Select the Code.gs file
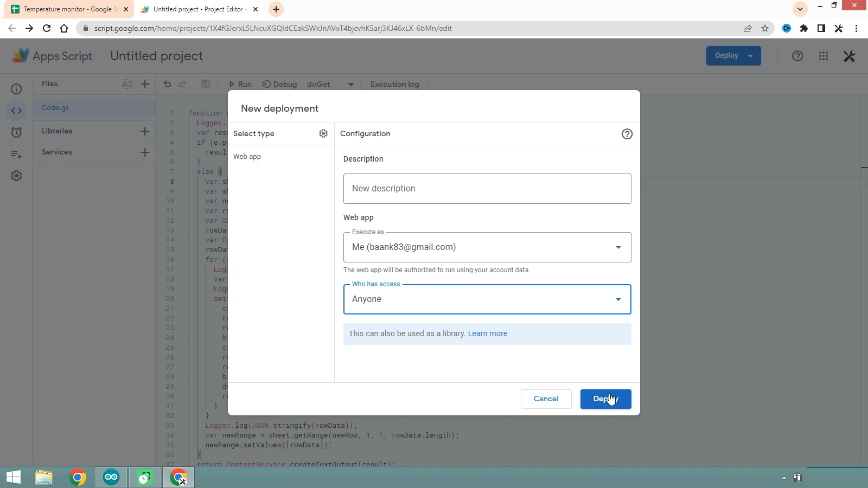Viewport: 868px width, 488px height. click(x=94, y=108)
